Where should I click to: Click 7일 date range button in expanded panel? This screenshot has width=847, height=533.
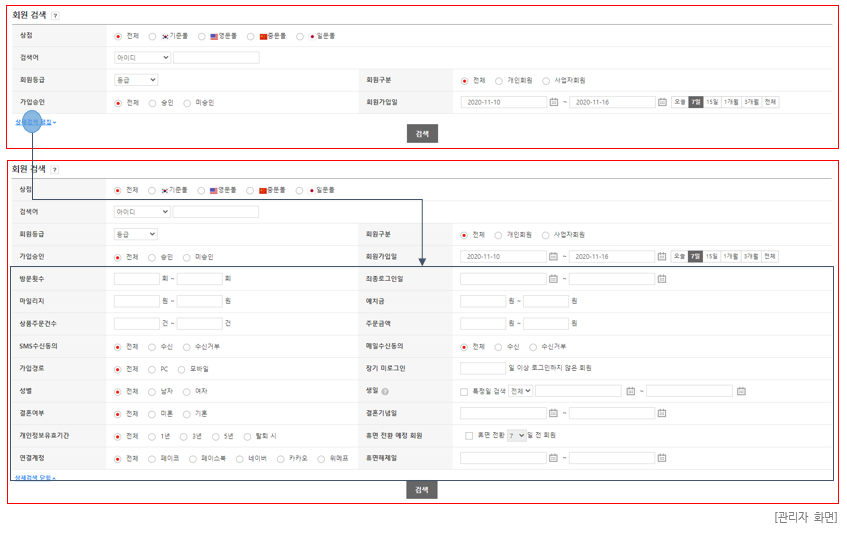click(695, 257)
